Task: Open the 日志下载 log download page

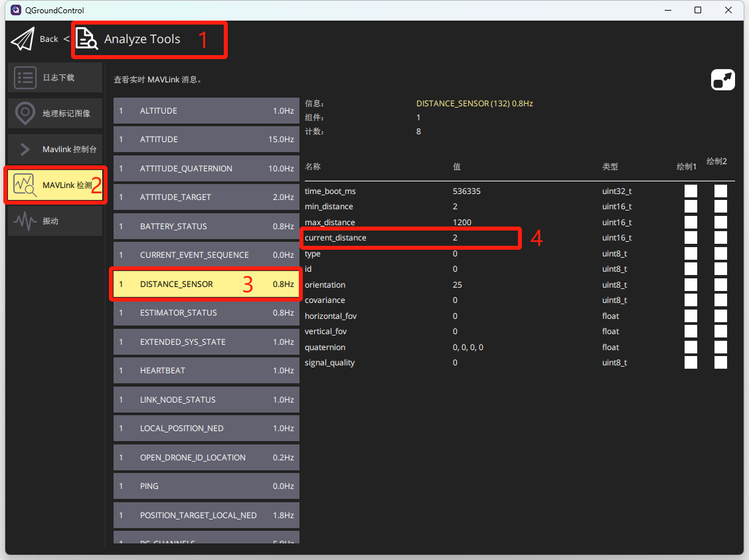Action: pos(55,78)
